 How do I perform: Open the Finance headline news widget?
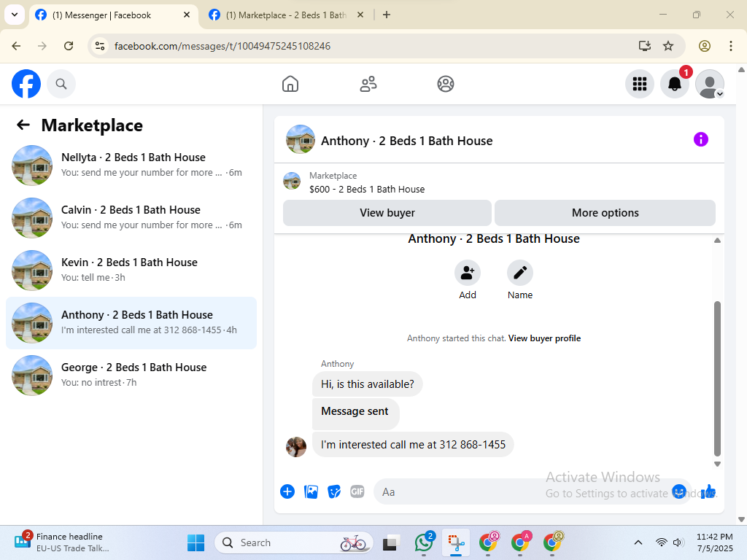[x=62, y=542]
